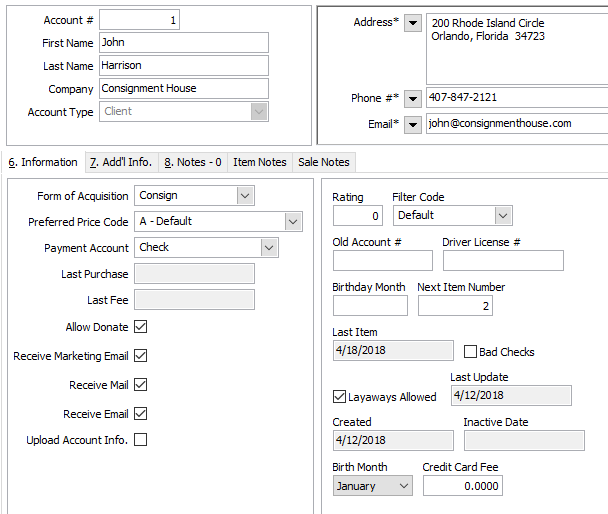Open the Email type dropdown arrow
The image size is (608, 514).
click(x=413, y=125)
